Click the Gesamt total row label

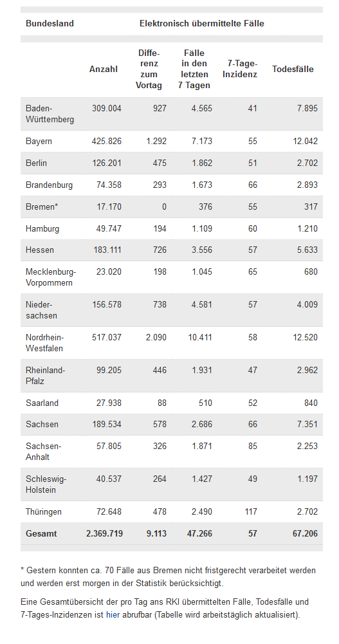pos(41,533)
